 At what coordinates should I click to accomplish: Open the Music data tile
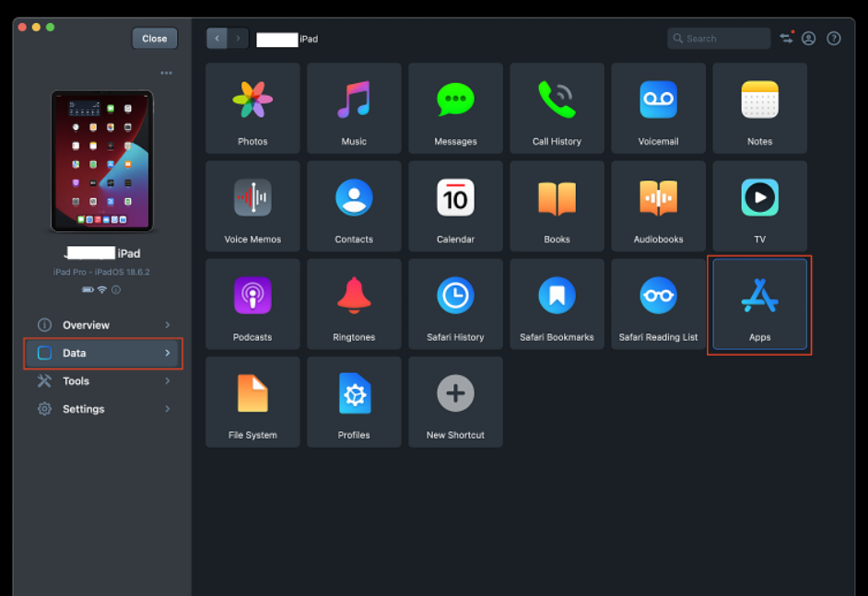[x=354, y=108]
